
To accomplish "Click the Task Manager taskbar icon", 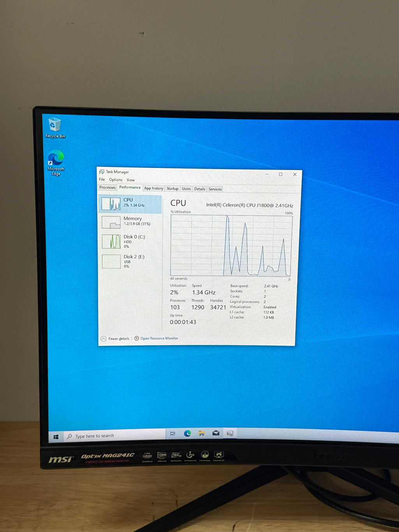I will point(230,433).
